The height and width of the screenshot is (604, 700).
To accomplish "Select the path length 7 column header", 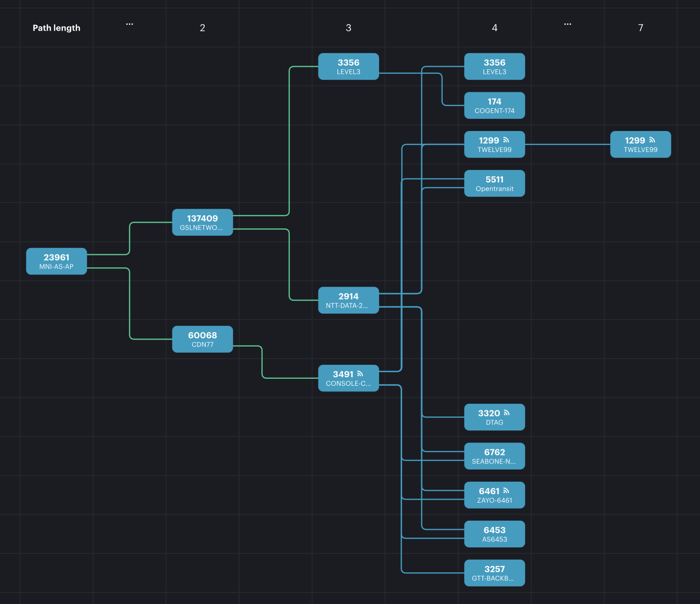I will pos(640,28).
